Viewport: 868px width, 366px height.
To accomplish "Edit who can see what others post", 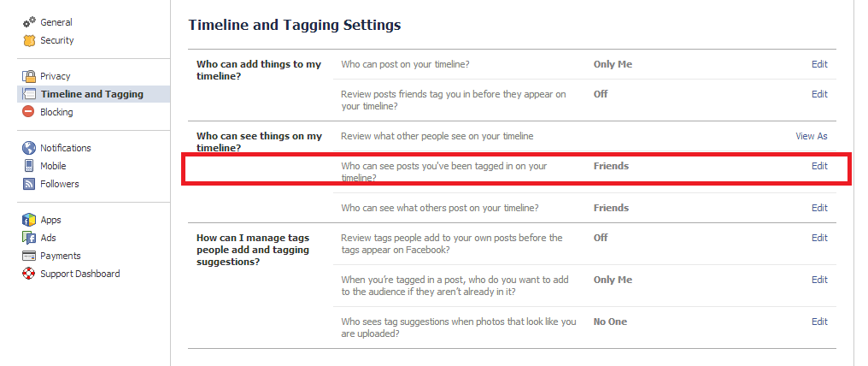I will (819, 208).
